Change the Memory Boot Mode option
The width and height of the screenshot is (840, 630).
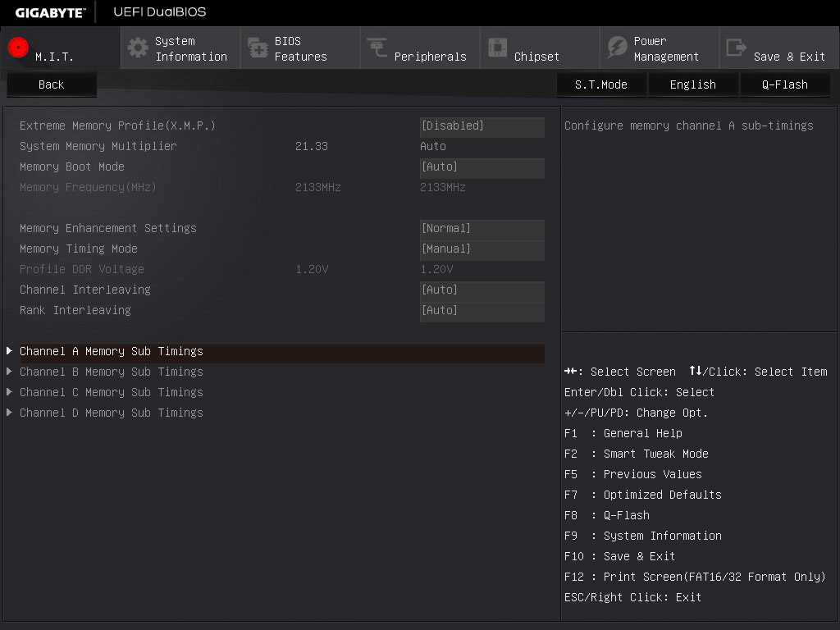[482, 167]
